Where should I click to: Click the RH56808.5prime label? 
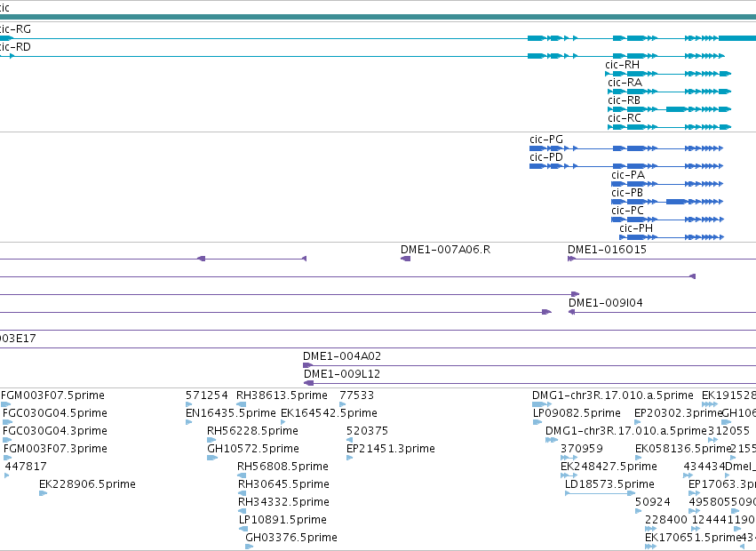(x=283, y=467)
